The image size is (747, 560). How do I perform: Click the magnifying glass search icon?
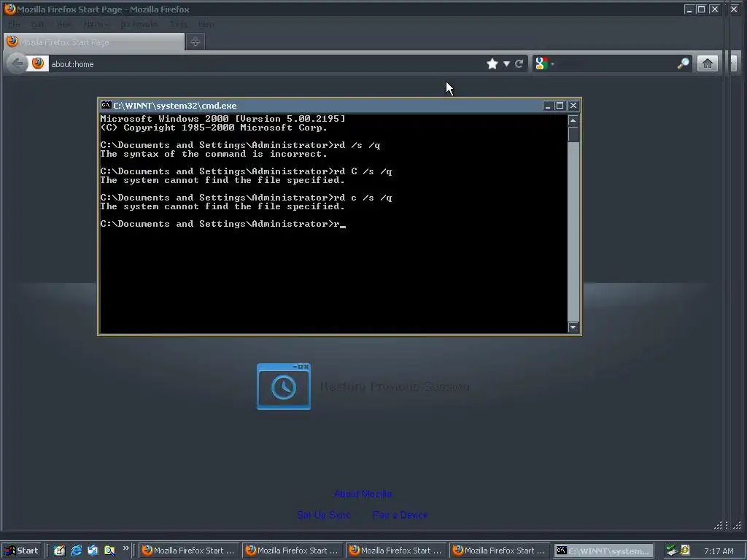point(683,63)
